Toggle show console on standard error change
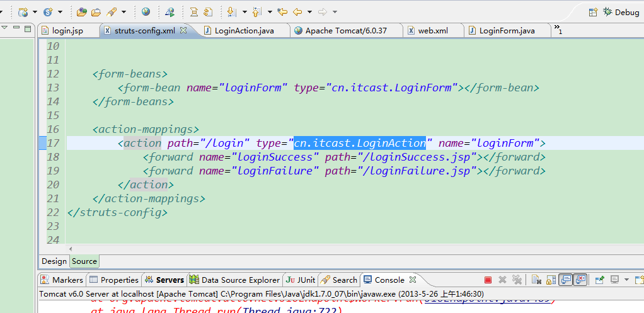 coord(580,280)
